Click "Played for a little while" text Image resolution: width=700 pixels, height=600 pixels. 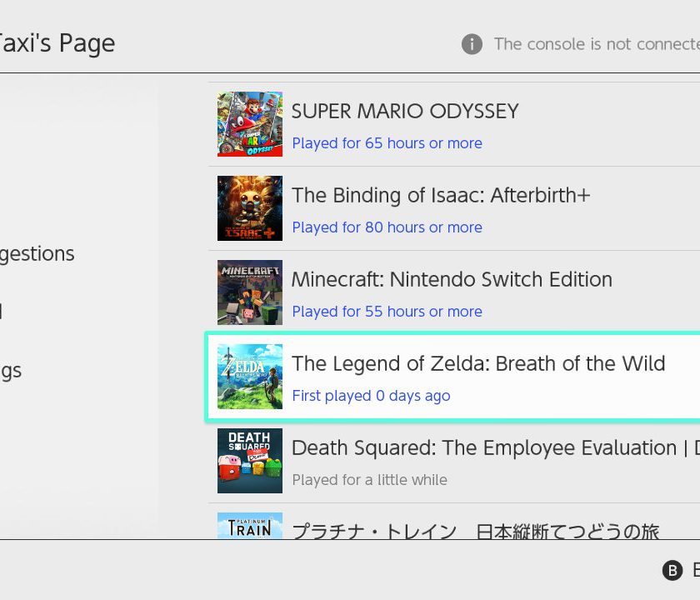[369, 480]
